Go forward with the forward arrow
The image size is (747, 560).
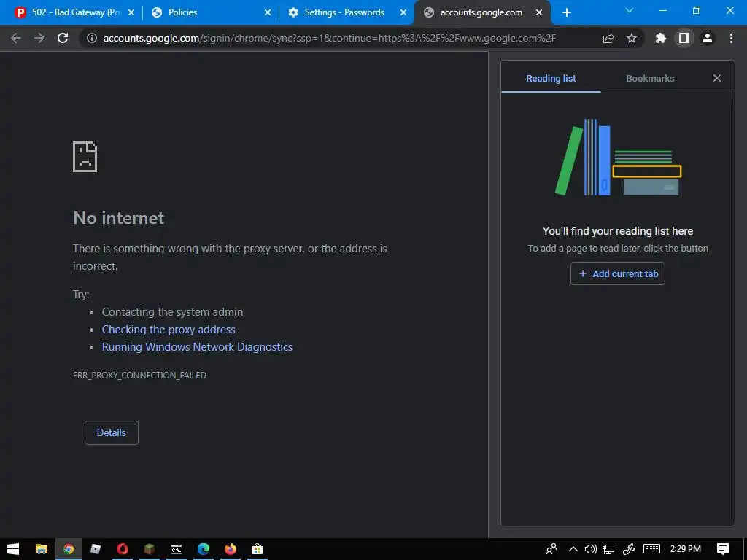39,38
